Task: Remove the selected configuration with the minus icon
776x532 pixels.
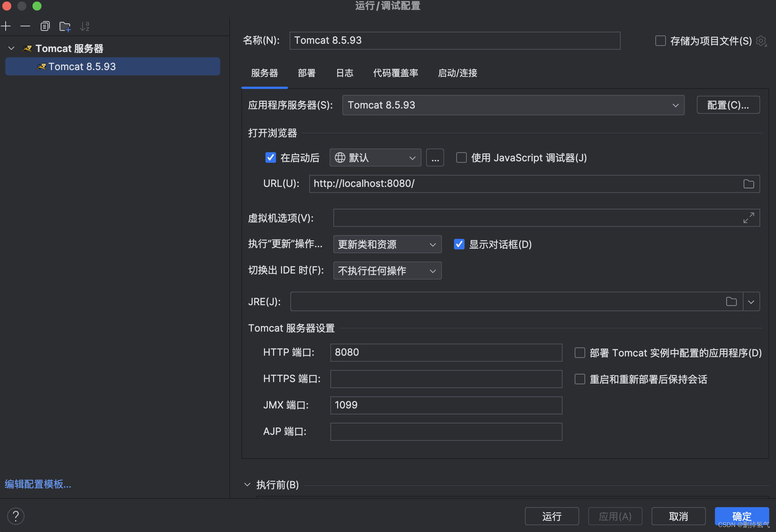Action: pyautogui.click(x=25, y=26)
